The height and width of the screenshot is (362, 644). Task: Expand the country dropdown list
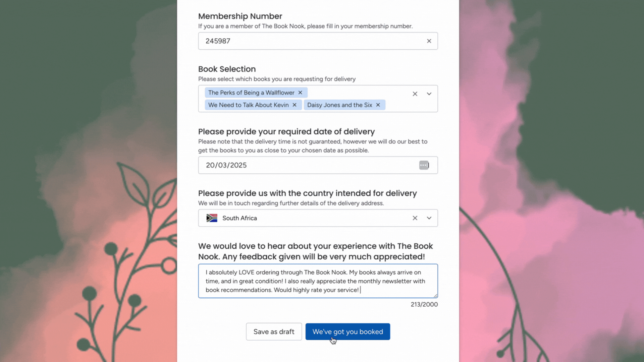point(429,218)
